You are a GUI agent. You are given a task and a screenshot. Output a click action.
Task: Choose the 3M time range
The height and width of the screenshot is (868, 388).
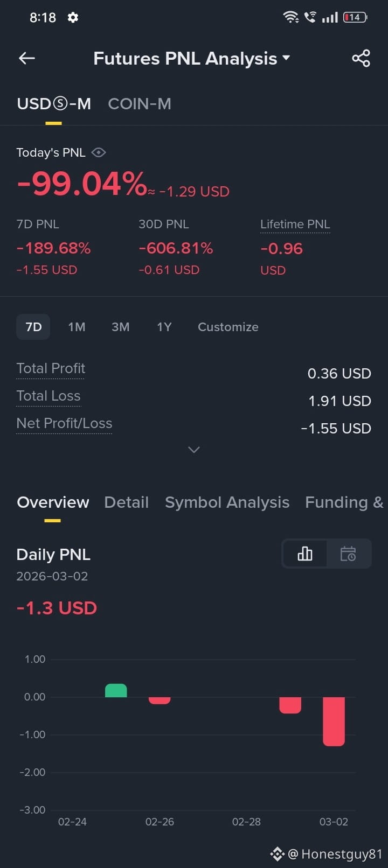[x=120, y=327]
